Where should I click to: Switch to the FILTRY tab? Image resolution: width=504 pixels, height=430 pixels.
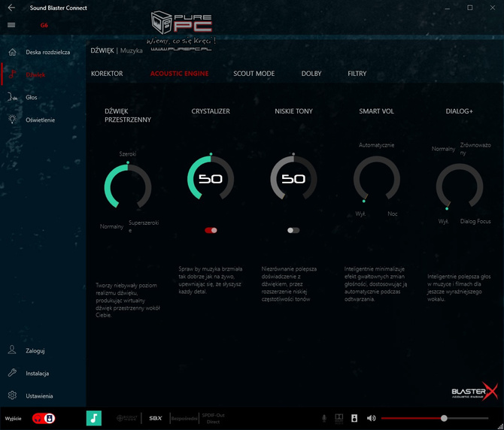tap(357, 74)
